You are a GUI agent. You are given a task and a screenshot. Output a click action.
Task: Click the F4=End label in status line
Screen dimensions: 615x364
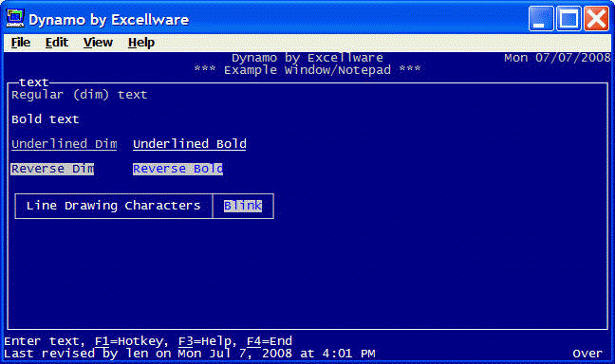270,341
